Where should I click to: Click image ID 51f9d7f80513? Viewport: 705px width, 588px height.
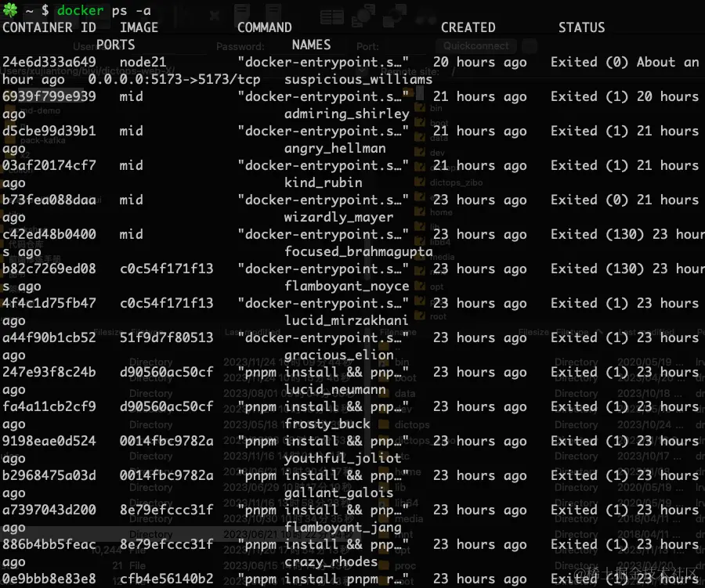[x=166, y=337]
